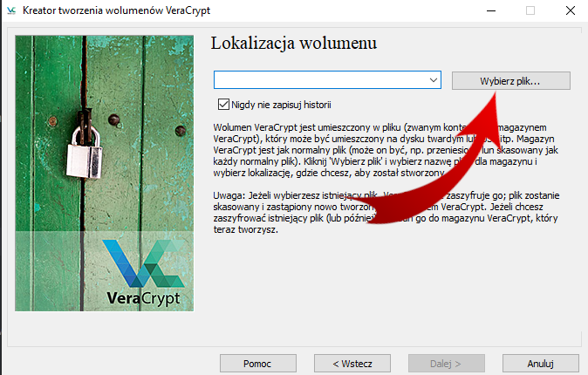Image resolution: width=588 pixels, height=375 pixels.
Task: Click the 'Wybierz plik...' button
Action: [510, 80]
